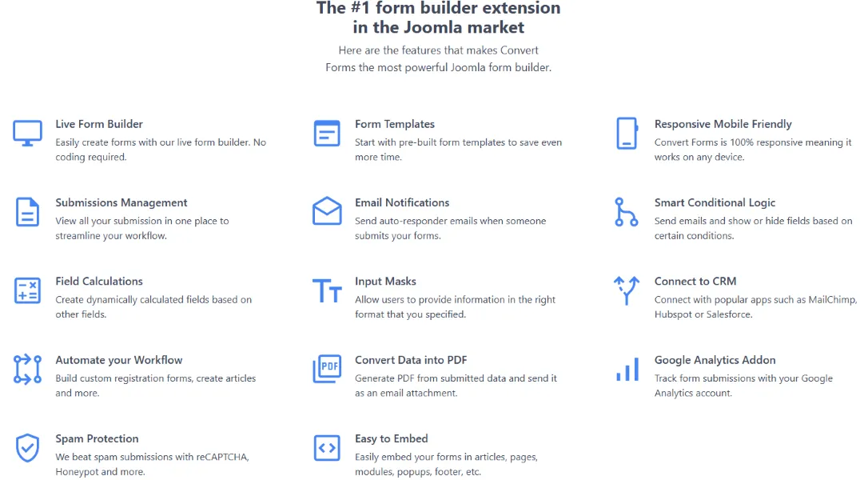Click the Automate your Workflow icon
This screenshot has width=868, height=480.
(28, 369)
